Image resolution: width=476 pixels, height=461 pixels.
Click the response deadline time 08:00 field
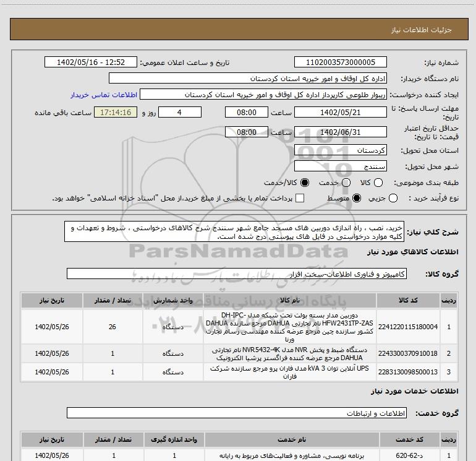click(247, 113)
